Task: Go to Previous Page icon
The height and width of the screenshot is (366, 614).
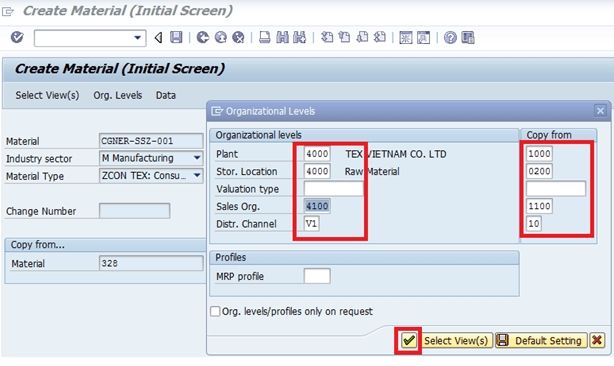Action: pos(345,38)
